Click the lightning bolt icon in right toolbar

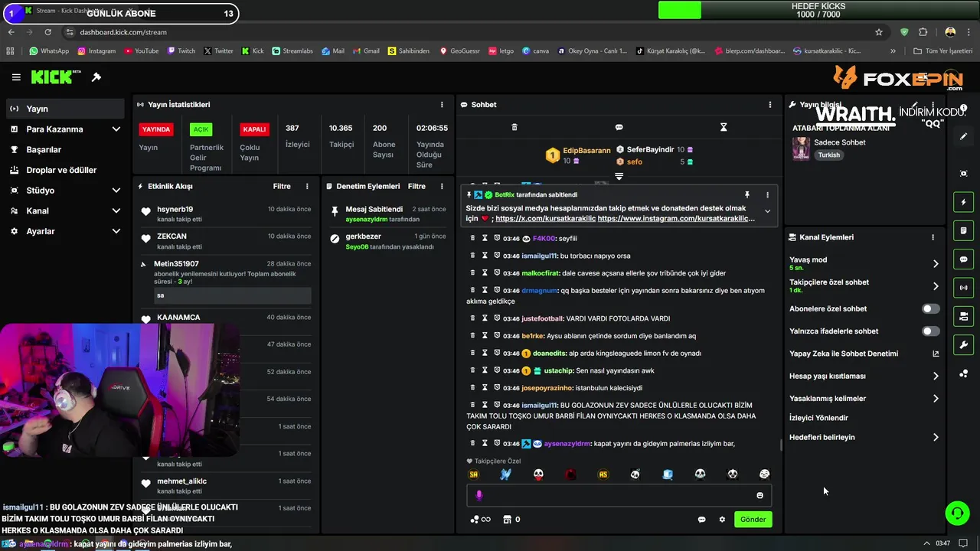point(963,202)
